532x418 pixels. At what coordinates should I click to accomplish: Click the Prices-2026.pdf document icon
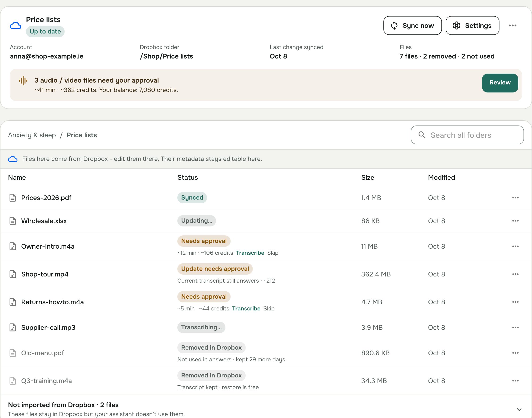(x=13, y=198)
